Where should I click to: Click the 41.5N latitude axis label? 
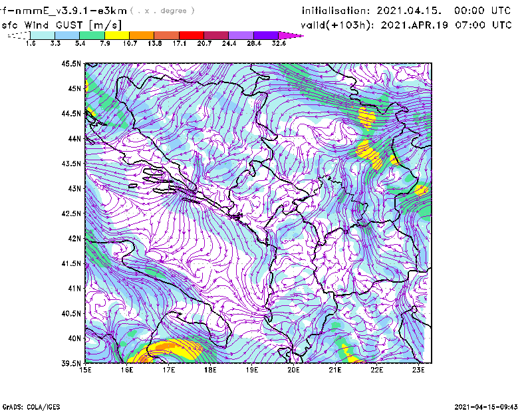click(x=71, y=263)
